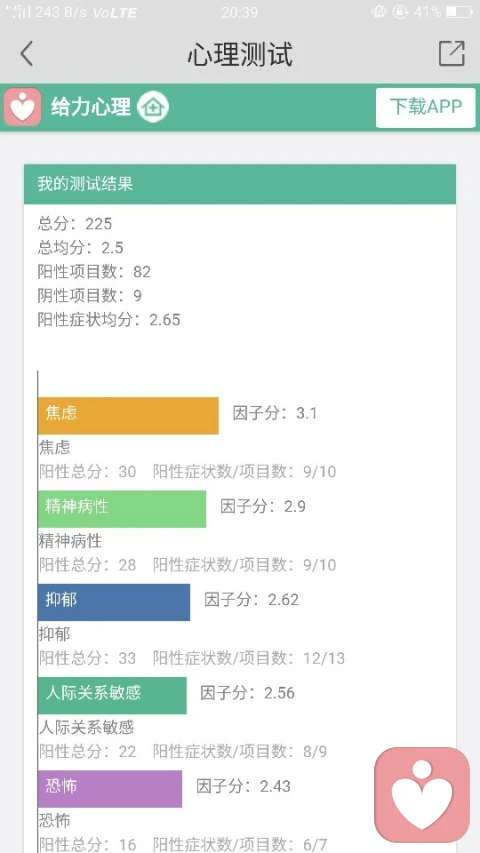This screenshot has height=853, width=480.
Task: Click the 下载APP button
Action: [426, 107]
